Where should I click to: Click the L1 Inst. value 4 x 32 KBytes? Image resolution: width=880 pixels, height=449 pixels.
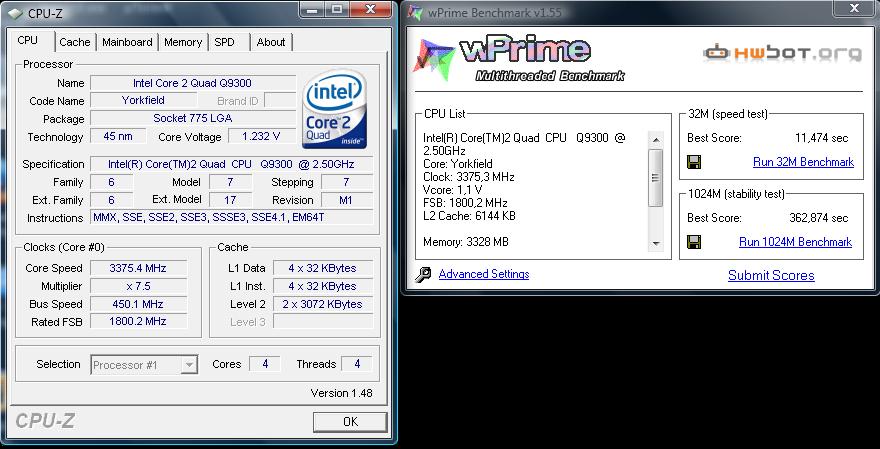coord(323,286)
